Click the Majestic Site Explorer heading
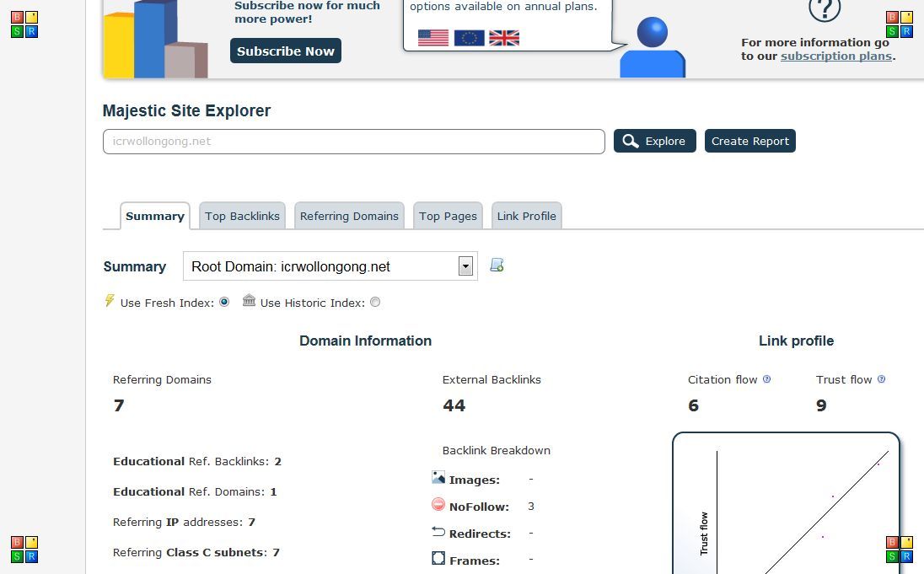Image resolution: width=924 pixels, height=574 pixels. (x=187, y=110)
